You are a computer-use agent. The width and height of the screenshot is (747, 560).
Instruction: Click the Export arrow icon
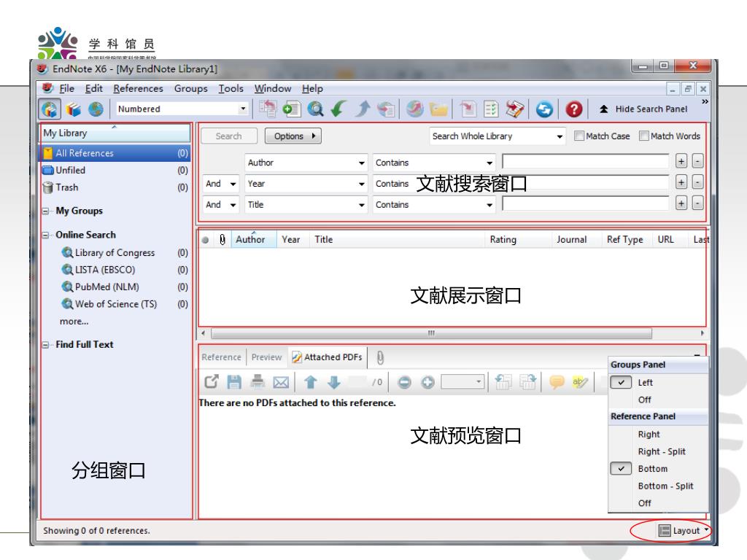(363, 109)
